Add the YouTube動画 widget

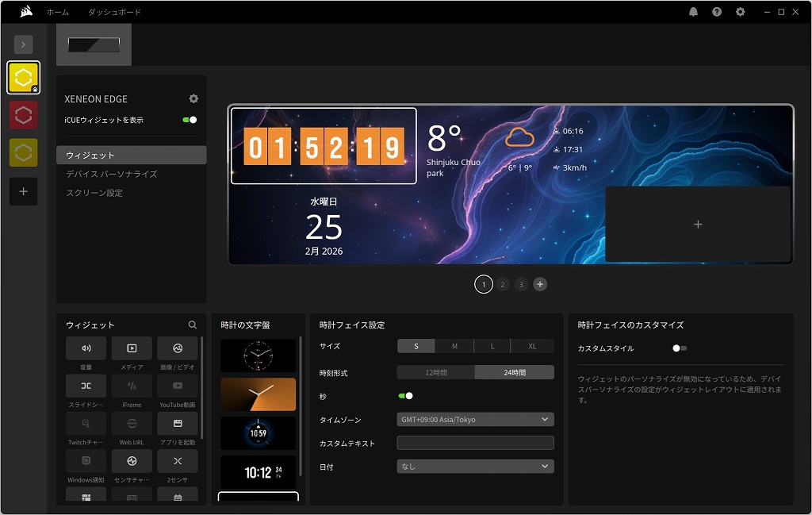click(x=177, y=386)
